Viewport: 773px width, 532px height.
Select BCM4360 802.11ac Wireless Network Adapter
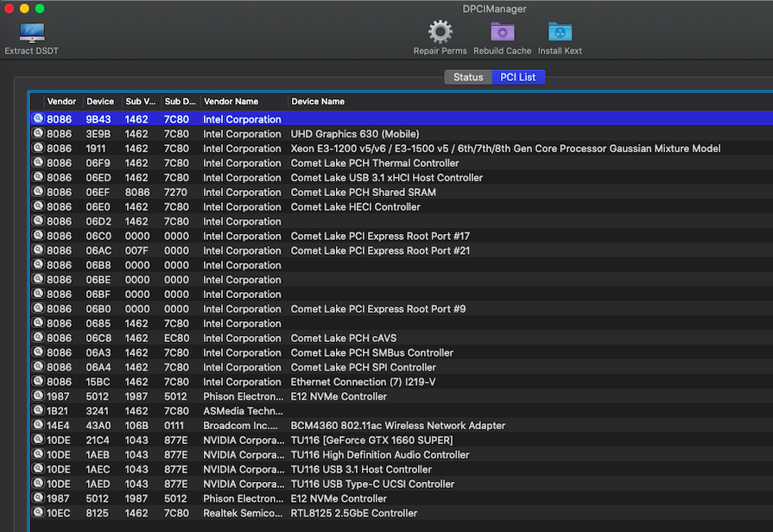[x=398, y=426]
